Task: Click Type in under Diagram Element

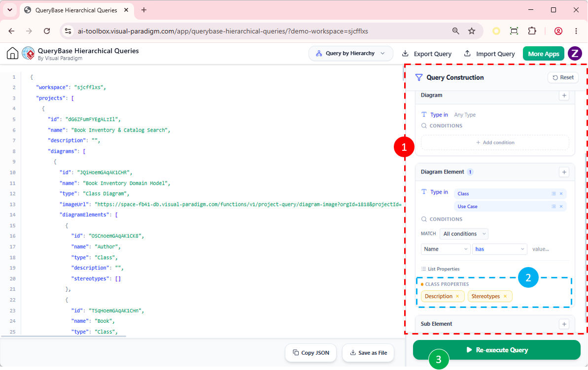Action: (x=439, y=192)
